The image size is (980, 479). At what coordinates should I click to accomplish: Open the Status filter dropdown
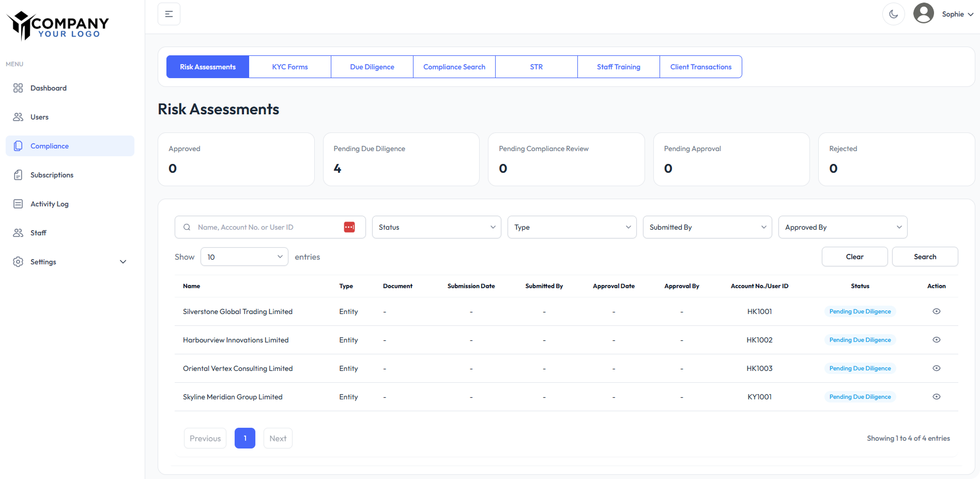tap(436, 227)
